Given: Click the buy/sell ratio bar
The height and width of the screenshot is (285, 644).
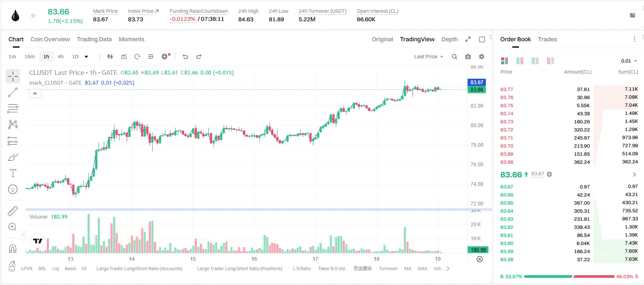Looking at the screenshot, I should coord(569,276).
